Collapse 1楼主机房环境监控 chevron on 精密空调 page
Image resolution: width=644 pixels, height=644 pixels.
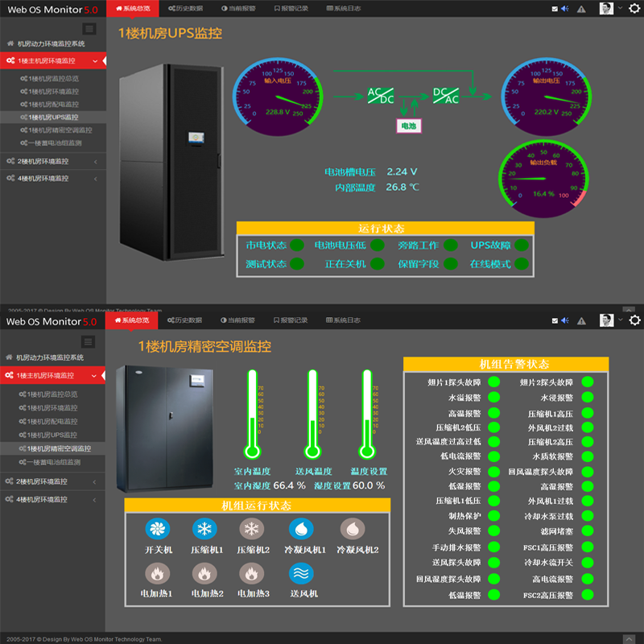[94, 376]
